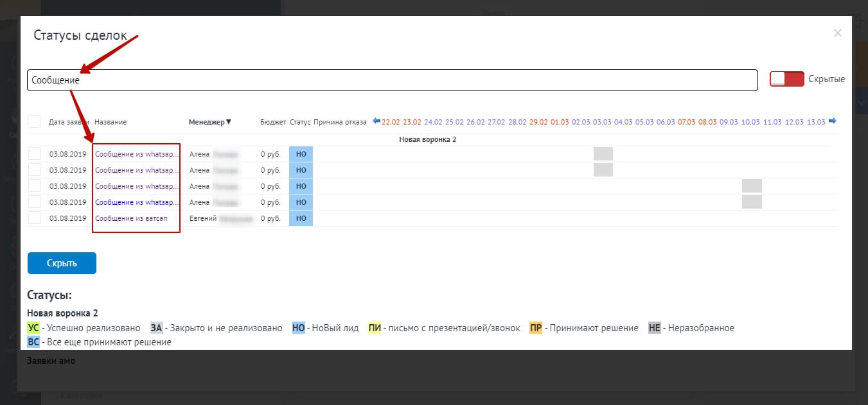Image resolution: width=868 pixels, height=405 pixels.
Task: Check the select-all checkbox in table header
Action: [x=34, y=121]
